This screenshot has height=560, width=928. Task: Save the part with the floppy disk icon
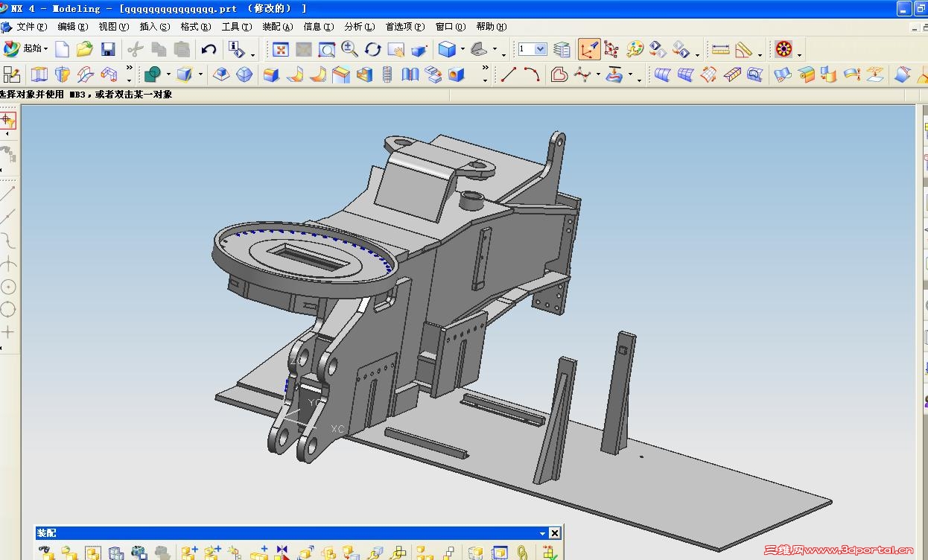(108, 50)
